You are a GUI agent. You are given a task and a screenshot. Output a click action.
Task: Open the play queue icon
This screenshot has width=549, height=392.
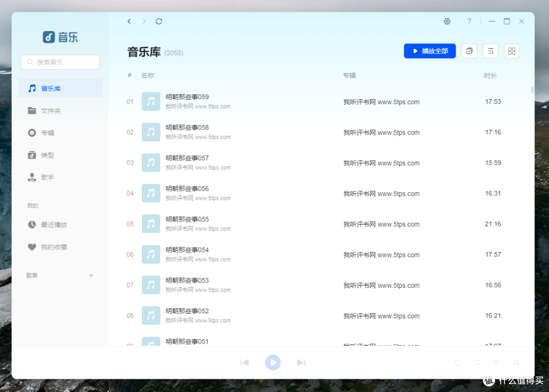(x=516, y=363)
